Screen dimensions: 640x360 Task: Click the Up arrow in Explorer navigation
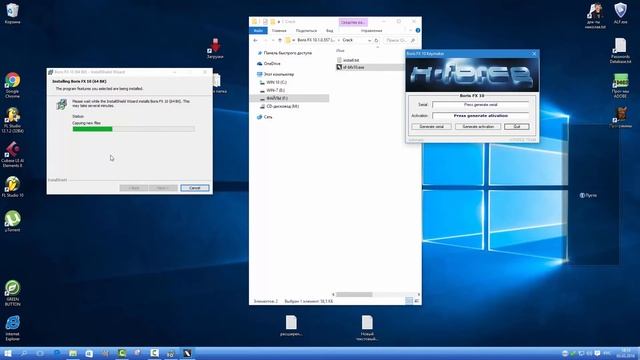click(280, 40)
